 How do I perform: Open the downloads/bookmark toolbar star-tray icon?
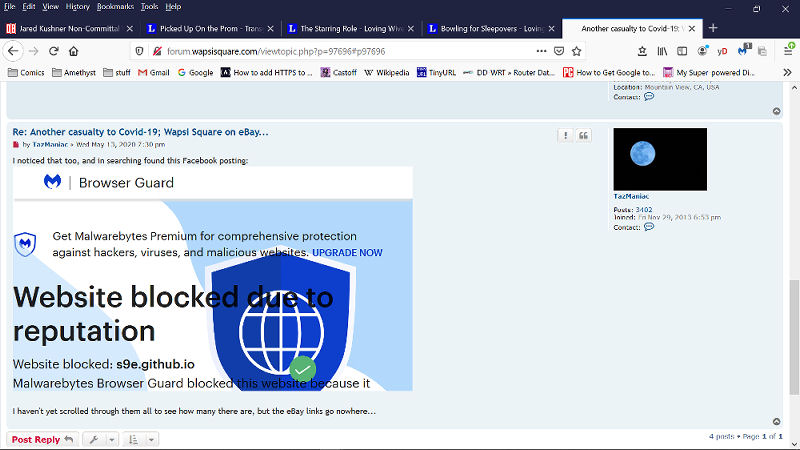642,51
